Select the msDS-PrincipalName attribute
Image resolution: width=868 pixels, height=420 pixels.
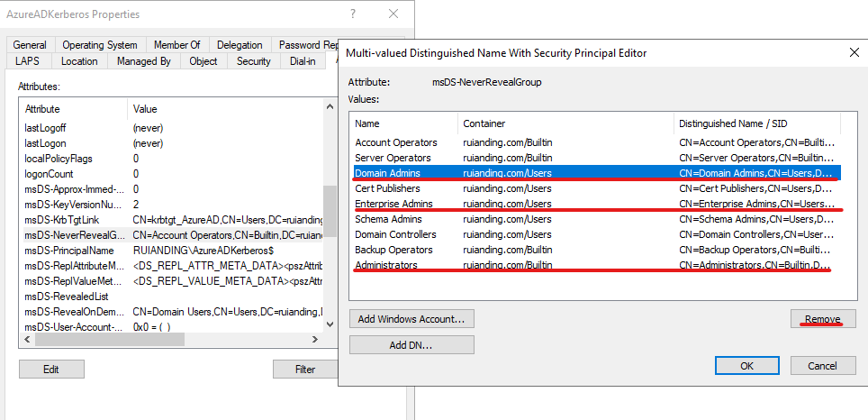172,251
